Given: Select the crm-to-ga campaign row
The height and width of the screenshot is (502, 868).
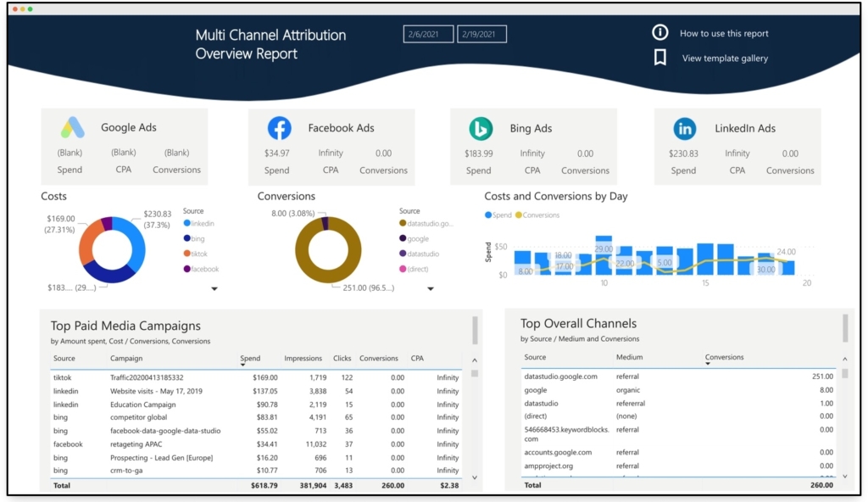Looking at the screenshot, I should [x=256, y=471].
